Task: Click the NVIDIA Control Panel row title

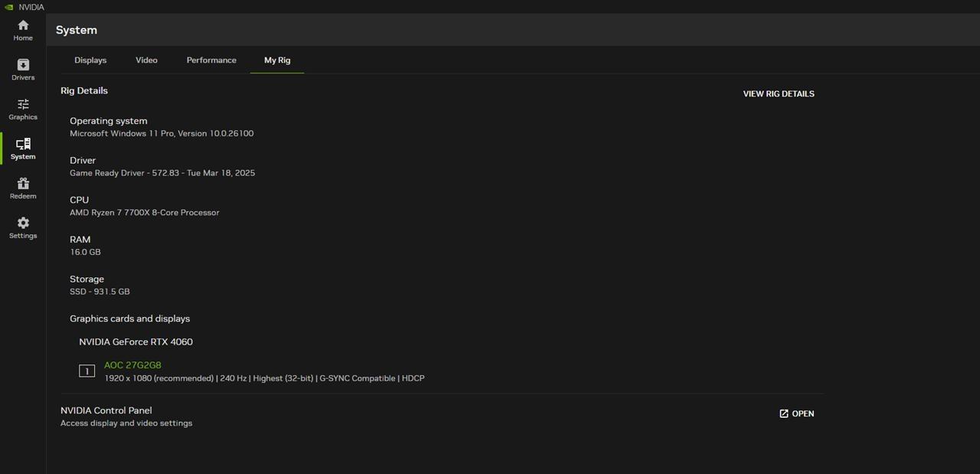Action: pyautogui.click(x=106, y=410)
